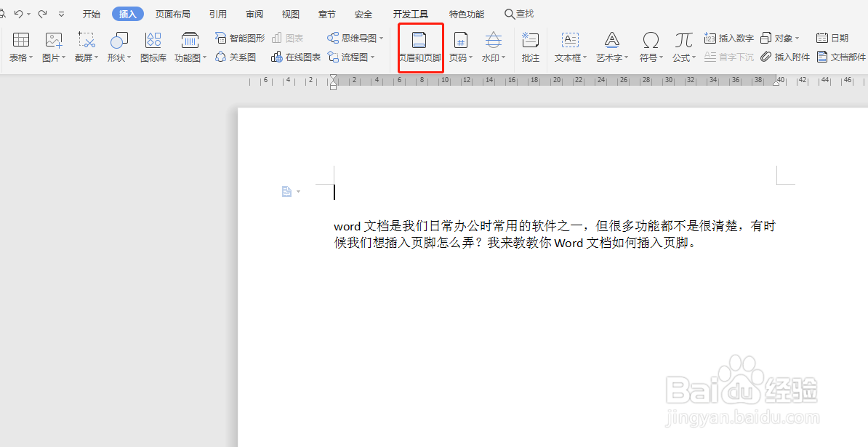This screenshot has width=868, height=447.
Task: 插入智能图形
Action: [x=240, y=37]
